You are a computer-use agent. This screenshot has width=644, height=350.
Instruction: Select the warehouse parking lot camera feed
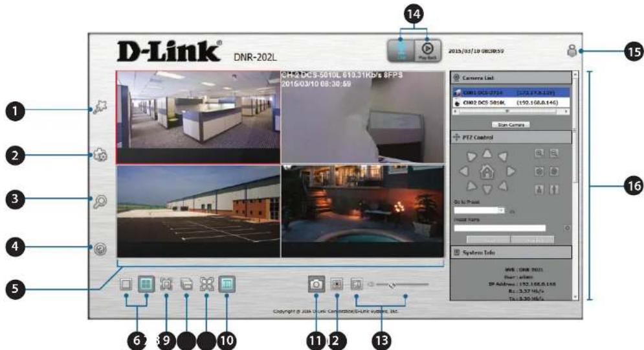pyautogui.click(x=198, y=211)
